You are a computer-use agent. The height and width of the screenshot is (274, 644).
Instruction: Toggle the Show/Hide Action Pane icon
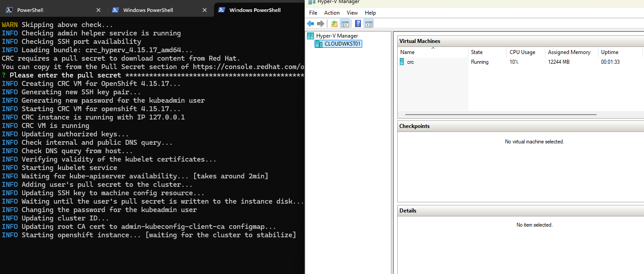click(368, 23)
